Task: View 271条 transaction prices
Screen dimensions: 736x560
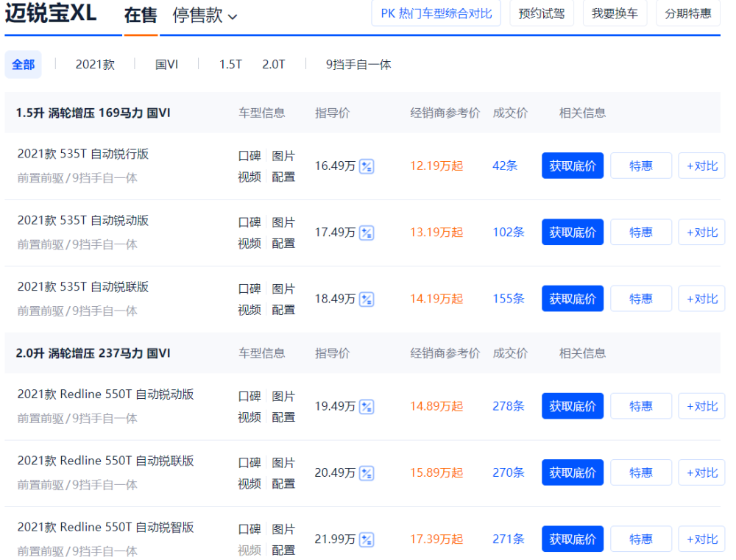Action: point(509,539)
